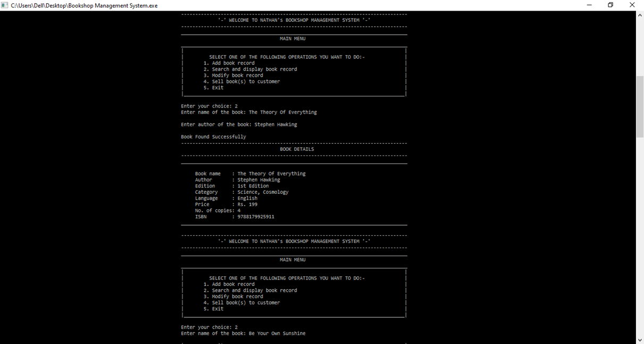This screenshot has height=344, width=644.
Task: Click the maximize icon in title bar
Action: point(610,5)
